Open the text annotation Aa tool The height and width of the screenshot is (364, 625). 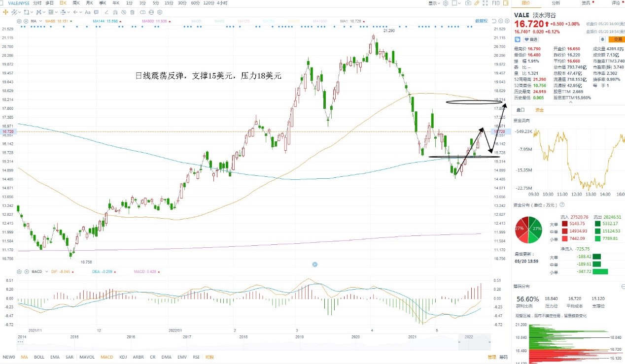pyautogui.click(x=88, y=12)
